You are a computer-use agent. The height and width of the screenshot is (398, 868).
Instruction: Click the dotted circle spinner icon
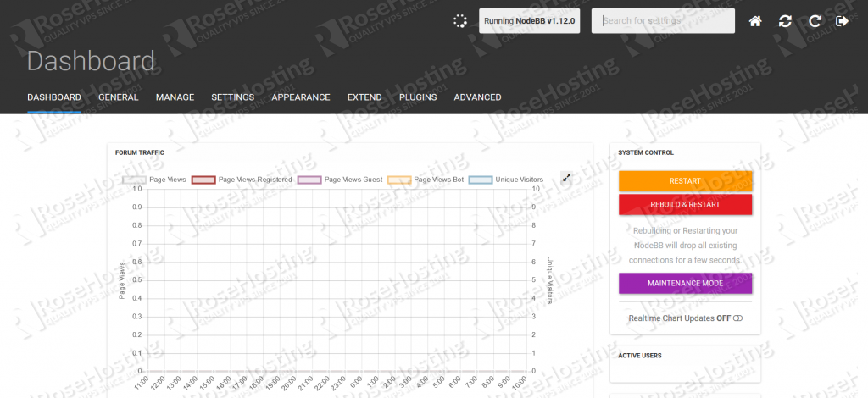(460, 22)
